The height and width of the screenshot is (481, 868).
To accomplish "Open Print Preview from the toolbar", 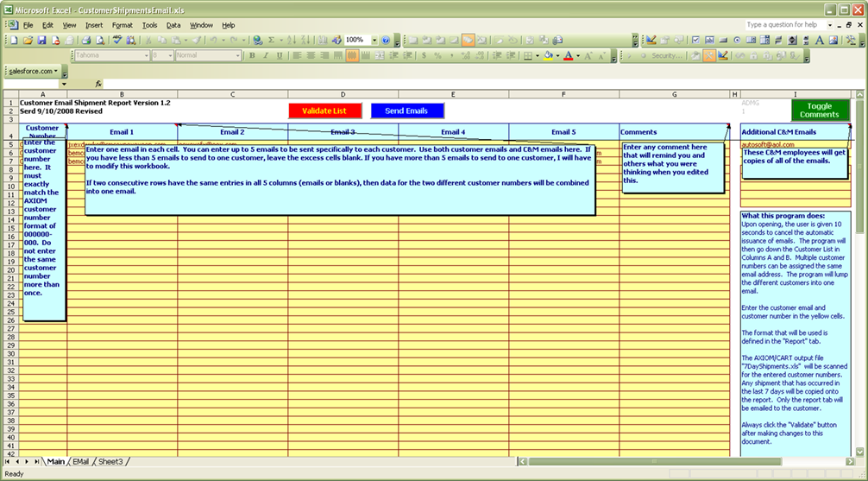I will click(x=100, y=40).
